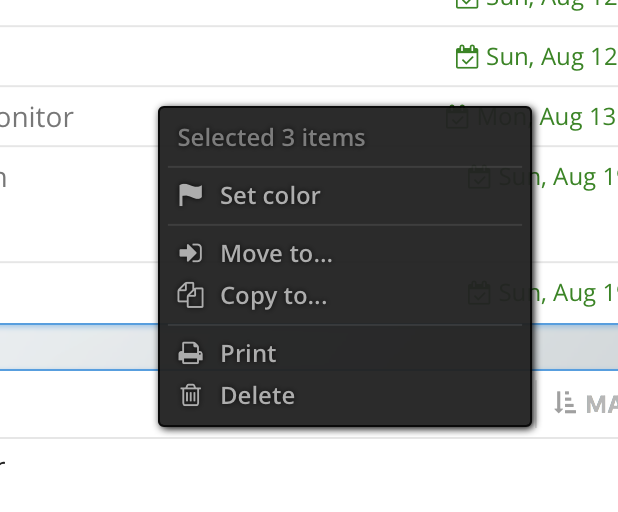Click the duplicate pages icon beside Copy to

(x=190, y=295)
